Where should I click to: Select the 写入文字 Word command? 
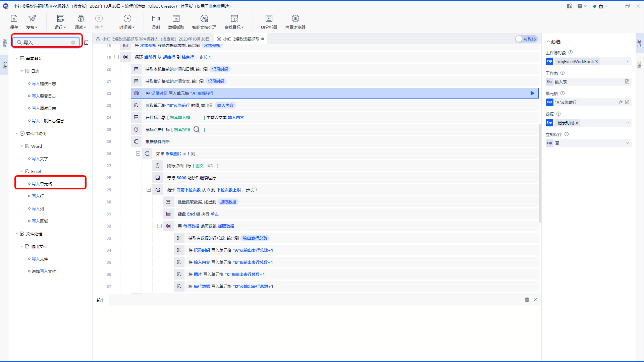click(40, 159)
